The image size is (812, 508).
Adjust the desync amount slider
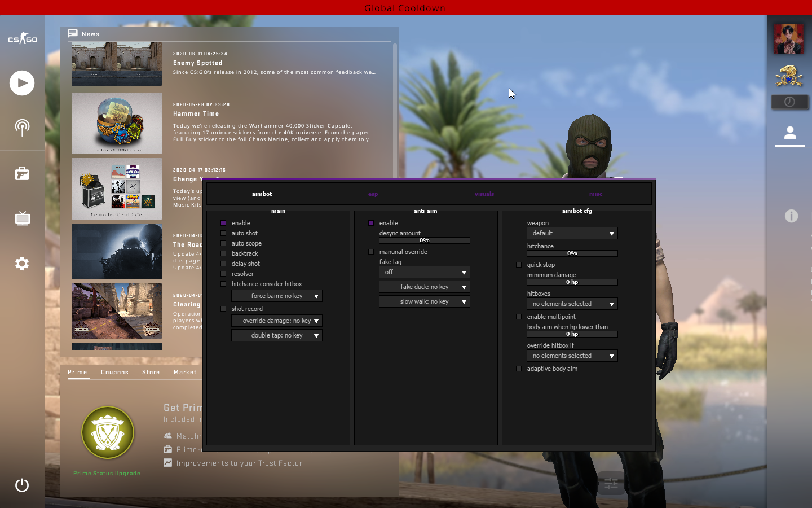click(x=425, y=240)
